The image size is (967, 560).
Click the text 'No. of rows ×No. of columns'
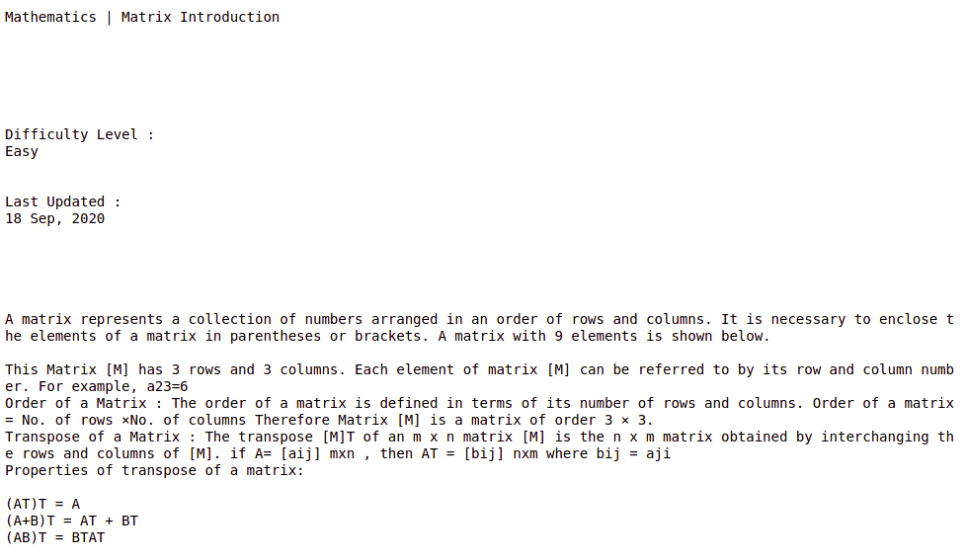[x=133, y=420]
